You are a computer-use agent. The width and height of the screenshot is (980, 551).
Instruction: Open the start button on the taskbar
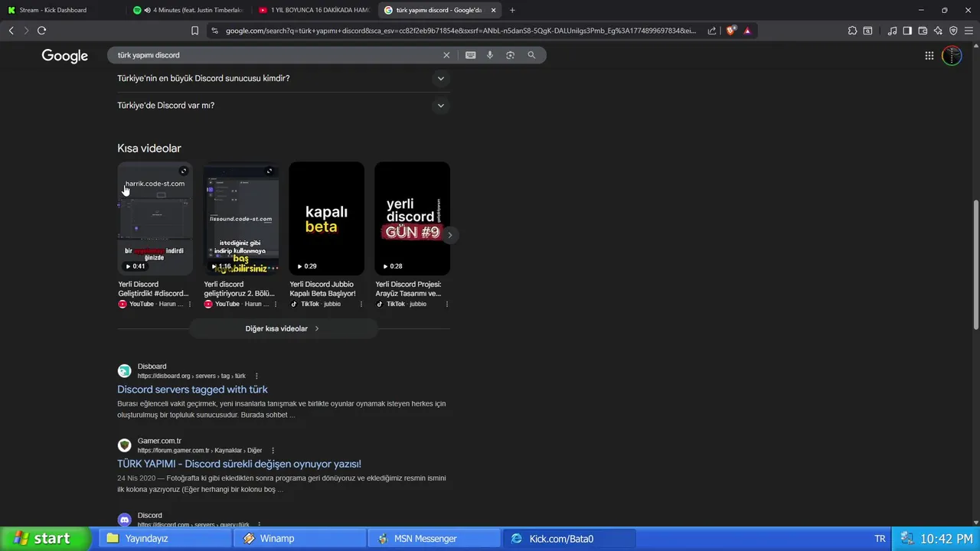(x=45, y=538)
